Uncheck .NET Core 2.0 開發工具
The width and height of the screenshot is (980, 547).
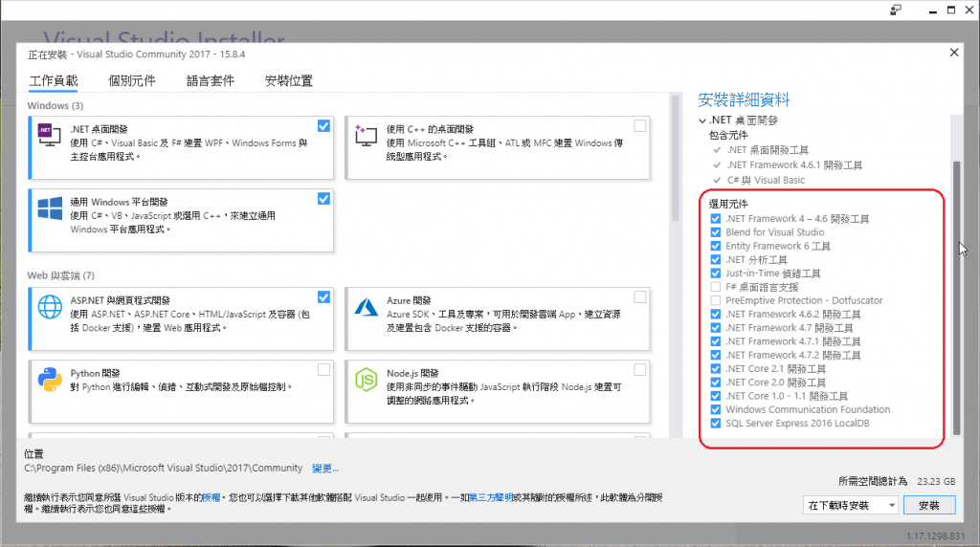point(716,383)
